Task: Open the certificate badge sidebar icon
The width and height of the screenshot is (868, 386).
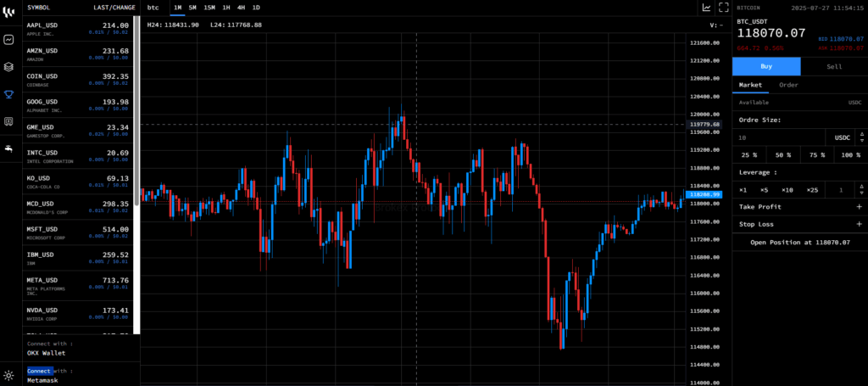Action: [8, 121]
